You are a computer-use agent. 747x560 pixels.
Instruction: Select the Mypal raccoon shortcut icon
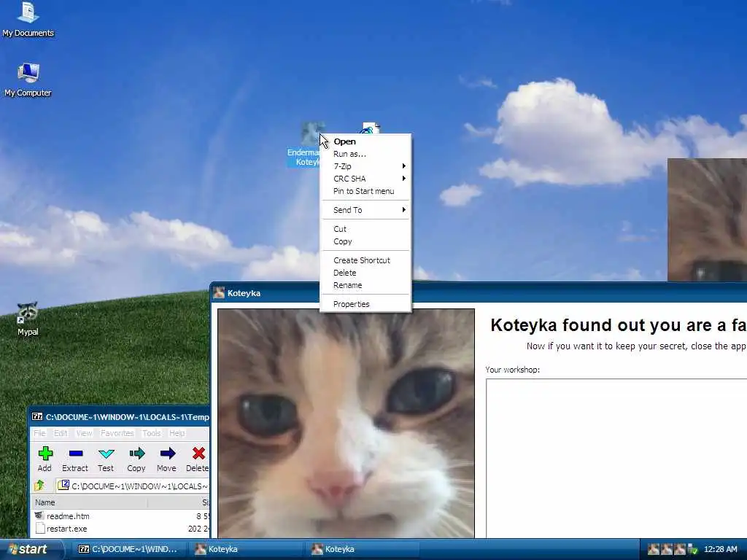pyautogui.click(x=28, y=319)
